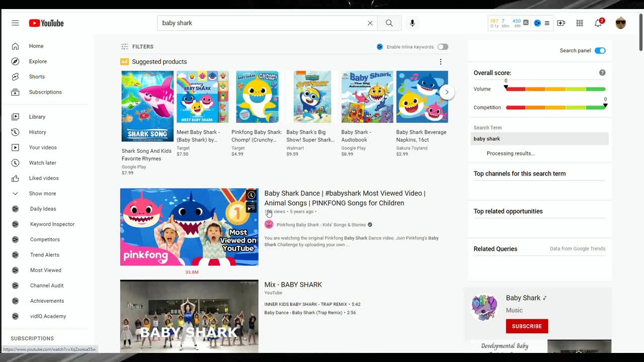Viewport: 644px width, 362px height.
Task: Click the blue vidIQ logo in toolbar
Action: click(537, 23)
